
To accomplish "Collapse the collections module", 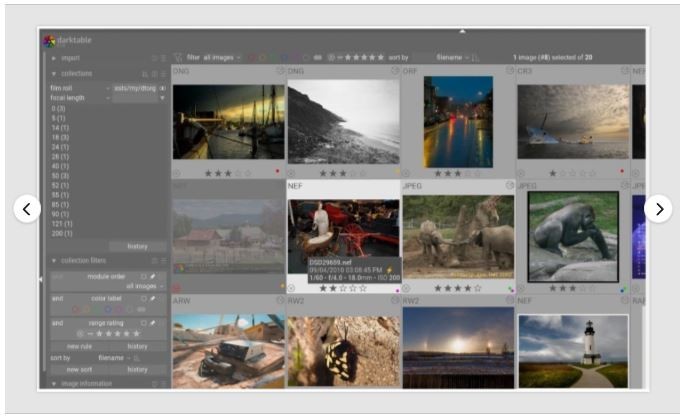I will (x=53, y=74).
